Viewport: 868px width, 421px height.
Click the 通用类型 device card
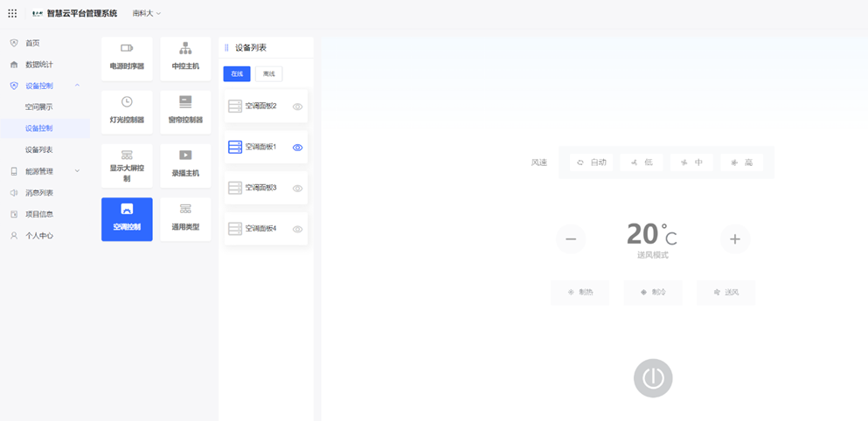click(x=185, y=218)
